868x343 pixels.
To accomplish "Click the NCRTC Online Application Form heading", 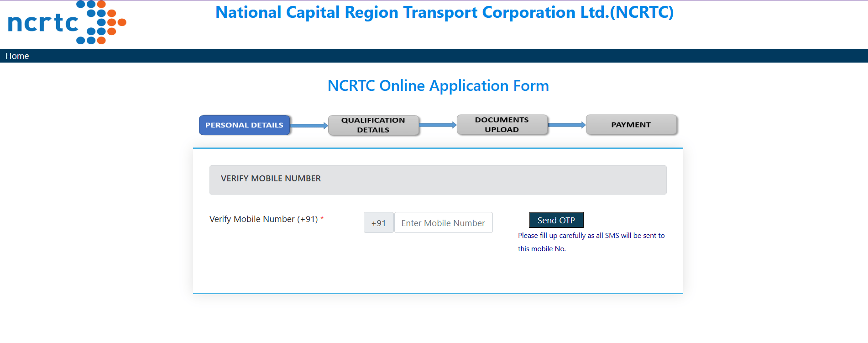I will click(438, 86).
